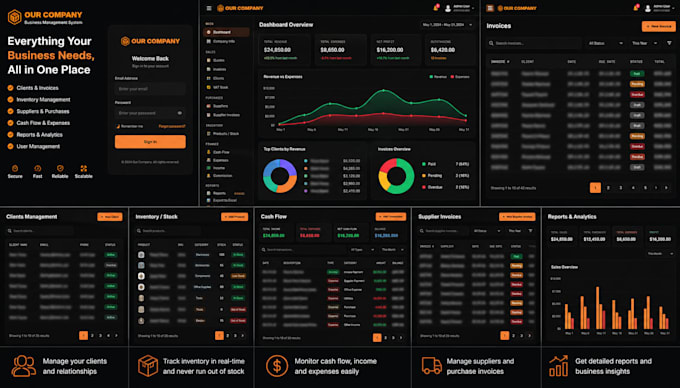
Task: Go to page 4 in Clients Management
Action: (108, 336)
